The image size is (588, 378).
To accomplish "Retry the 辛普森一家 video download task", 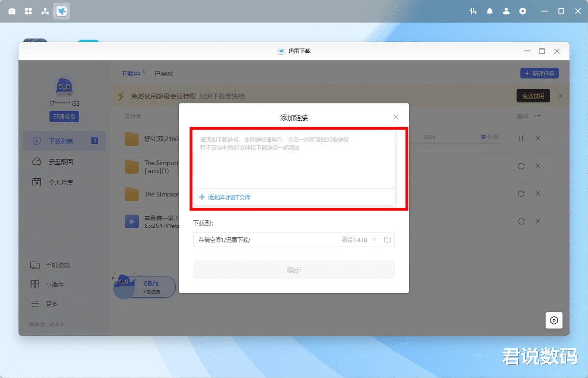I will click(521, 221).
